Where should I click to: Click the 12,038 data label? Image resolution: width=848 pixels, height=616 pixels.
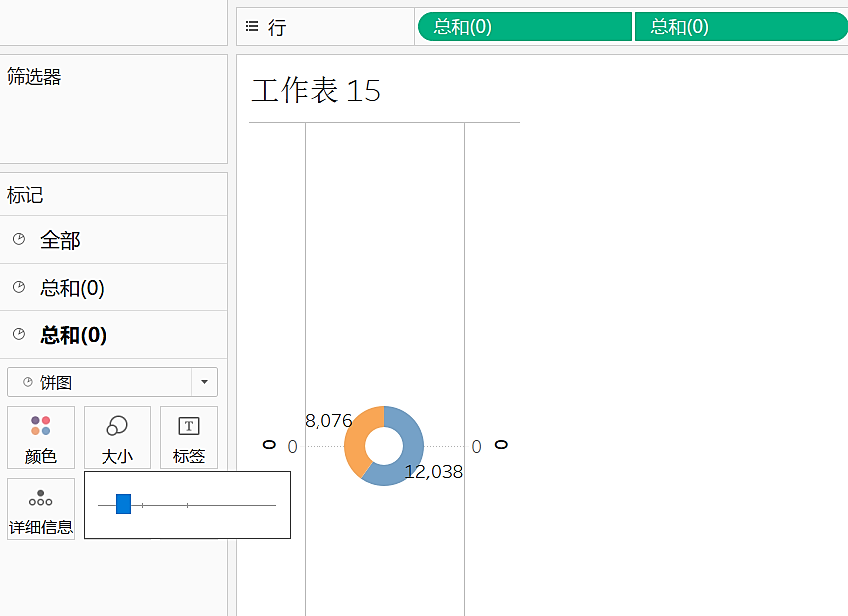coord(434,471)
